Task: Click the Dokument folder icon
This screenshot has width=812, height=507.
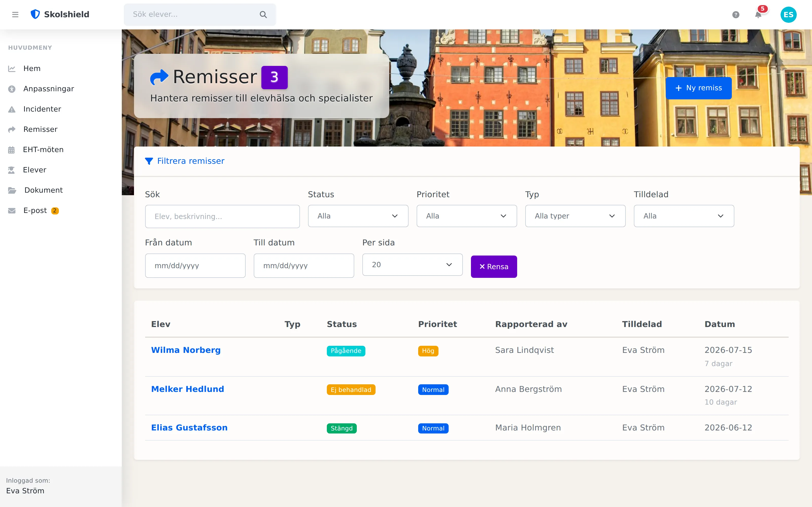Action: [12, 190]
